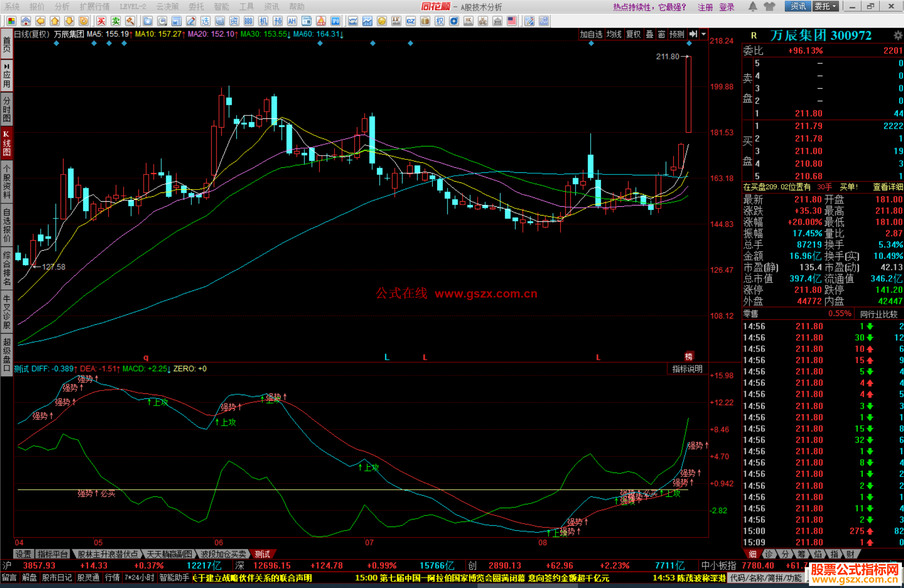The height and width of the screenshot is (588, 904).
Task: Click the green 卖 sell icon
Action: click(x=116, y=21)
